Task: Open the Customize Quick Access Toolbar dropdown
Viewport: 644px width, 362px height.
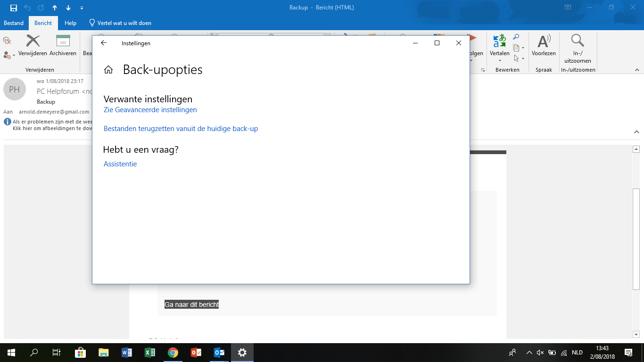Action: click(x=82, y=8)
